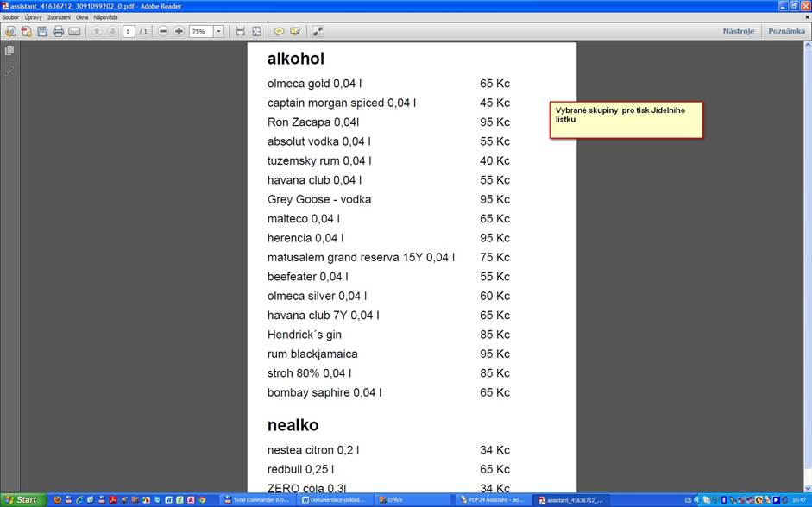Switch to Total Commander taskbar button
Image resolution: width=812 pixels, height=507 pixels.
(257, 500)
